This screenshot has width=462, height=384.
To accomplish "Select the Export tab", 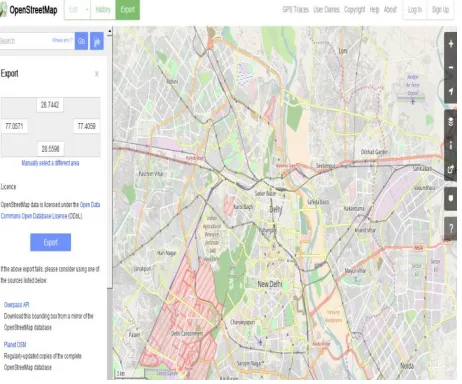I will pos(128,10).
